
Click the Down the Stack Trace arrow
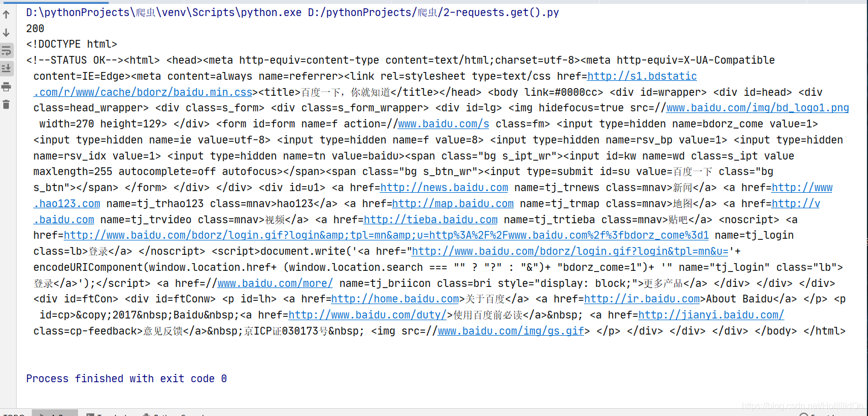7,33
